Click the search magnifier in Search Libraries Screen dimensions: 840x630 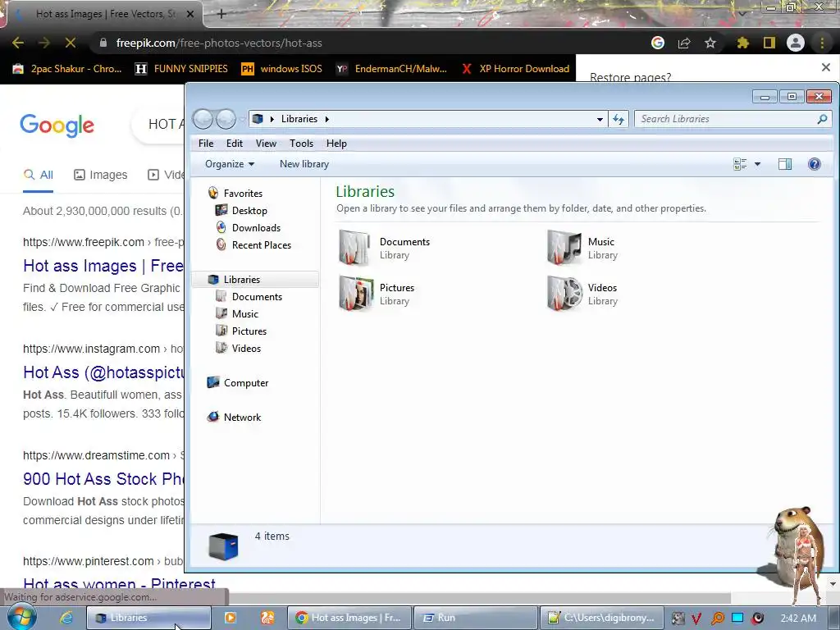[x=822, y=119]
